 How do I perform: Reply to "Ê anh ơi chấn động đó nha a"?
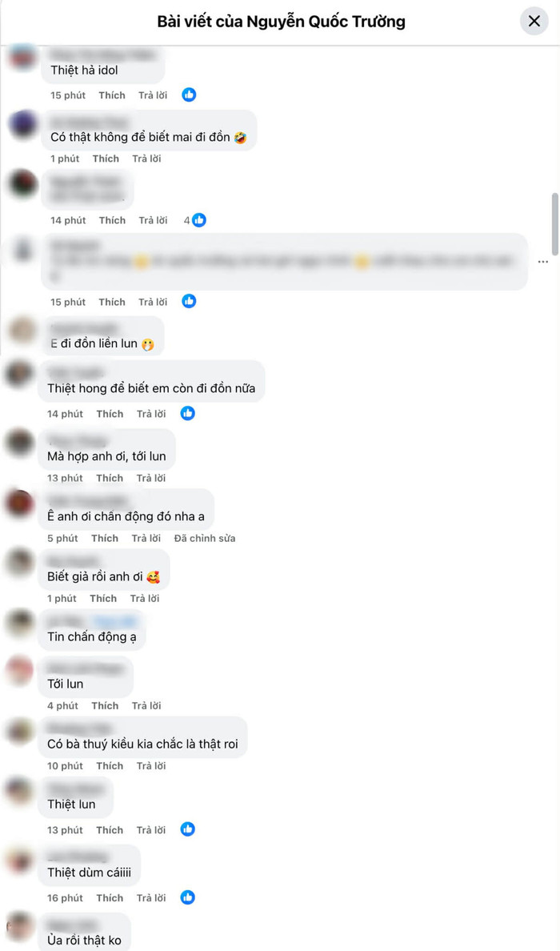[x=146, y=538]
